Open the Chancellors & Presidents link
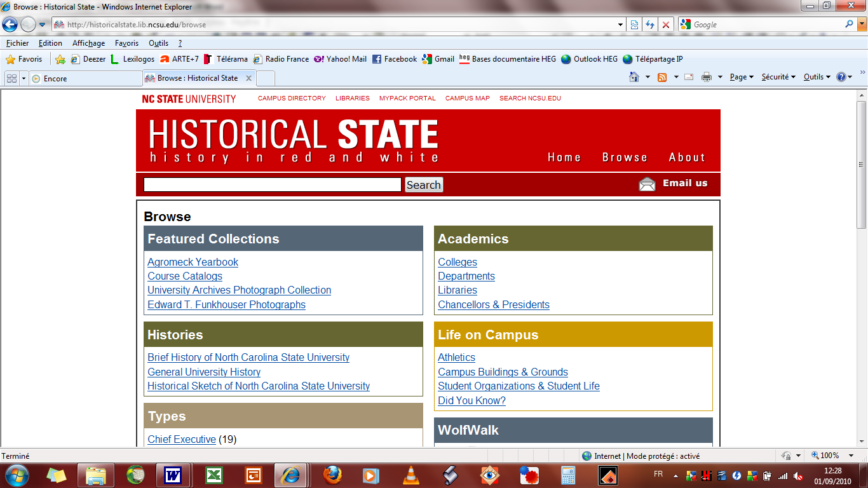Viewport: 868px width, 488px height. (x=494, y=304)
